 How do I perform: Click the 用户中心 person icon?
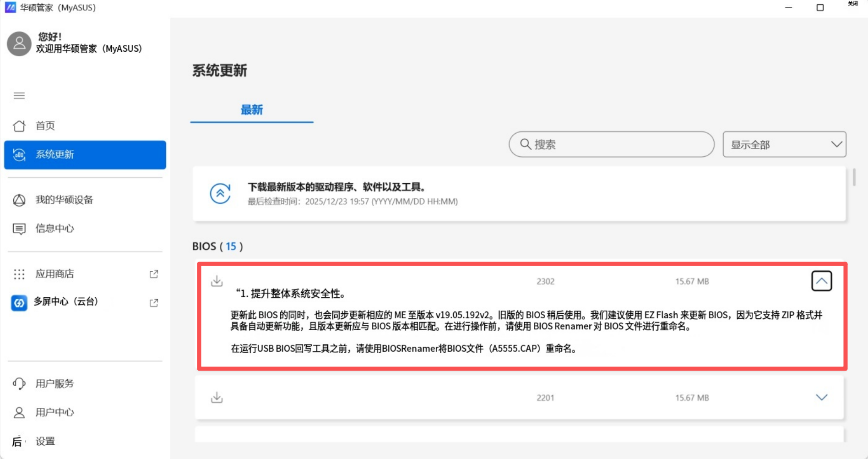tap(19, 412)
